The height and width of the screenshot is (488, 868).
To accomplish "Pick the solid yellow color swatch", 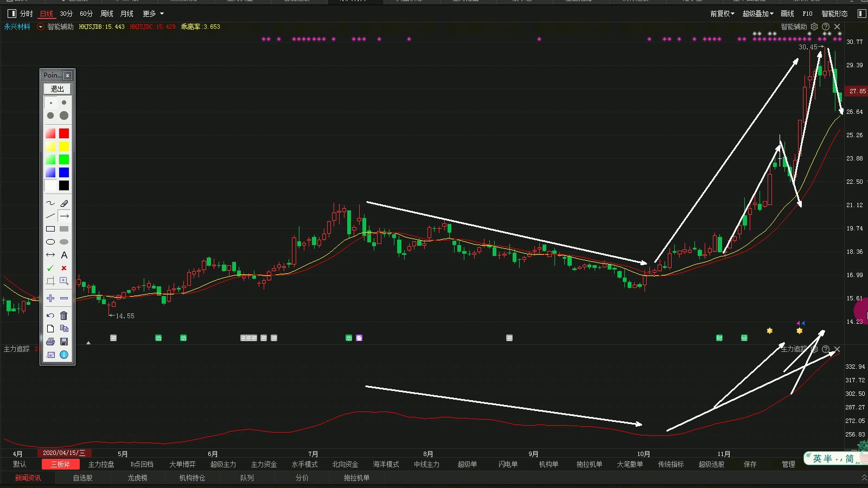I will coord(64,146).
